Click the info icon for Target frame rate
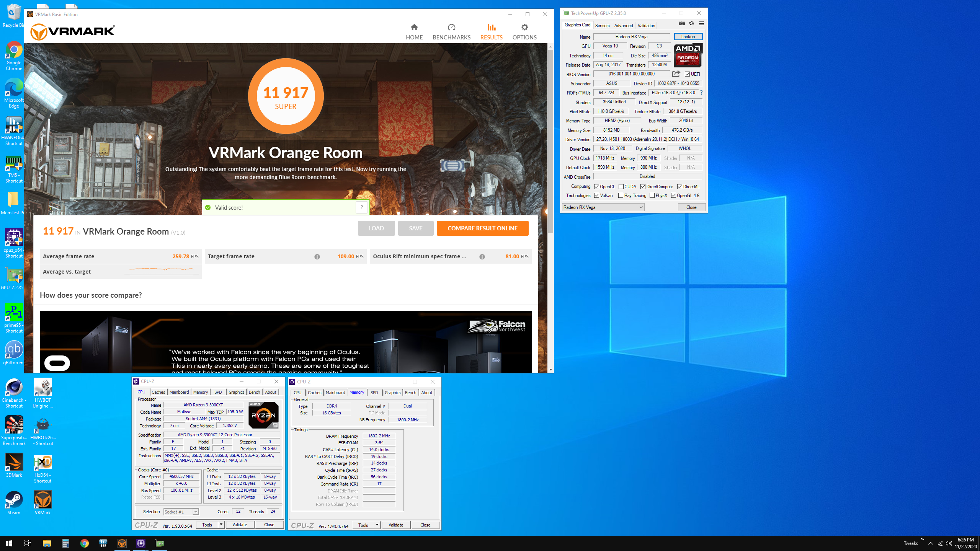The width and height of the screenshot is (980, 551). click(x=317, y=257)
